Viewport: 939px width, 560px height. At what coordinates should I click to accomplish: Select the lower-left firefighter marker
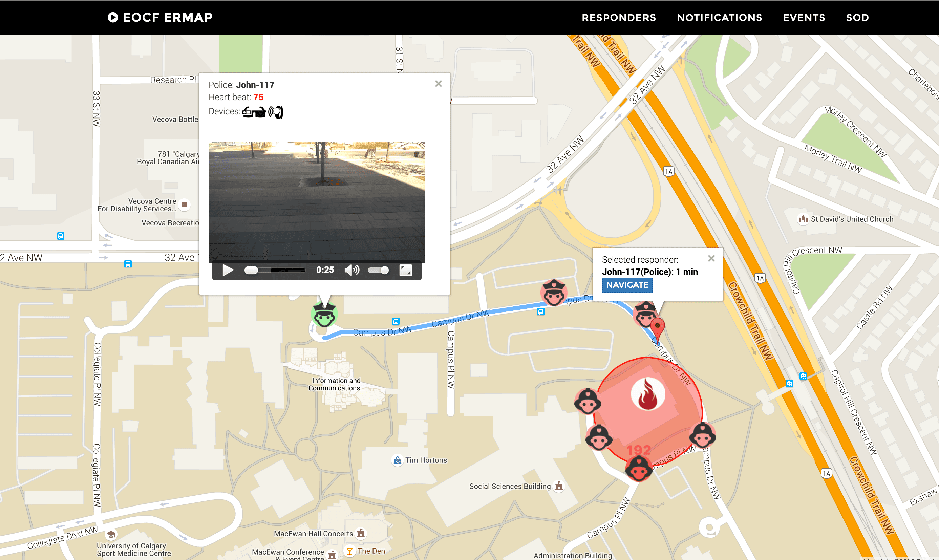599,437
